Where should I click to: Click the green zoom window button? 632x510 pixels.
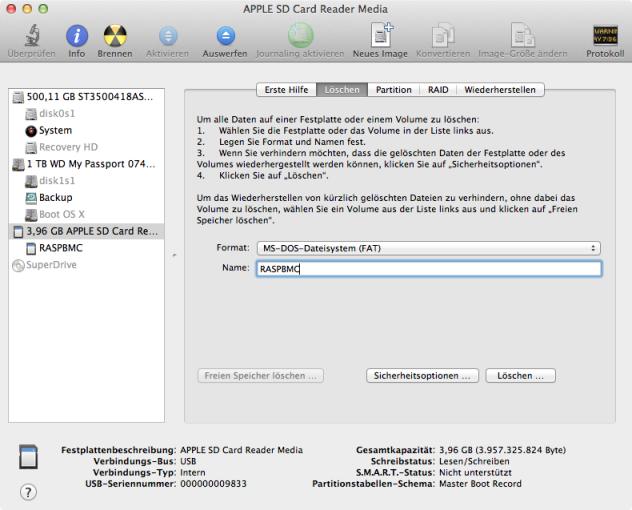pyautogui.click(x=43, y=8)
